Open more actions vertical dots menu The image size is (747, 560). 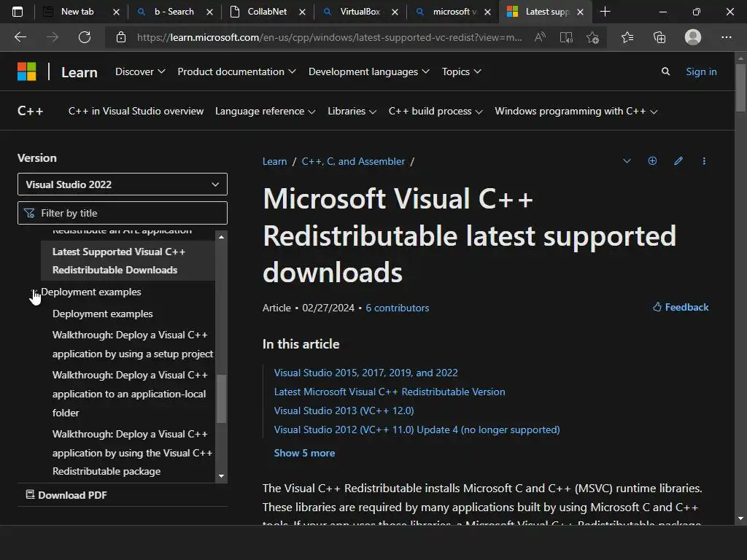click(704, 161)
